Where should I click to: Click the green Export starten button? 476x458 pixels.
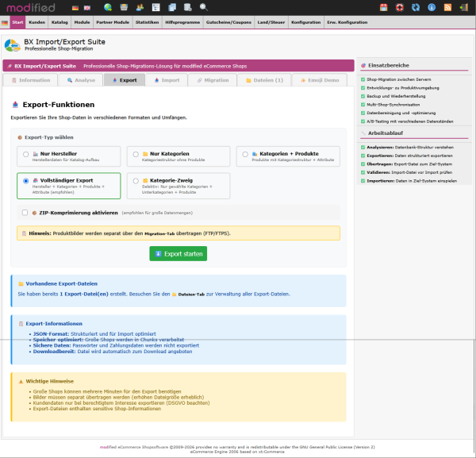178,253
